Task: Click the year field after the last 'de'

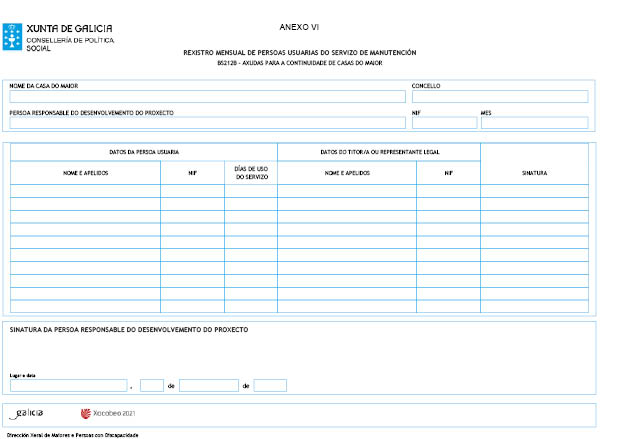Action: (270, 385)
